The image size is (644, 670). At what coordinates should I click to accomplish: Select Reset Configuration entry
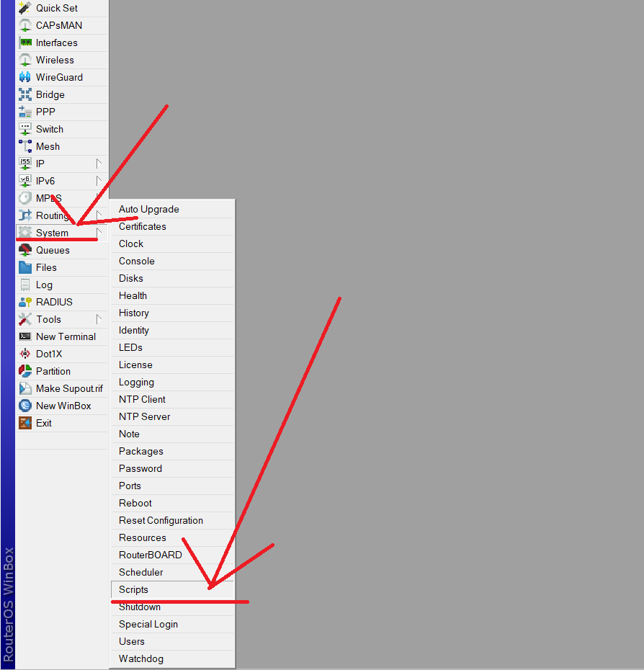(173, 521)
